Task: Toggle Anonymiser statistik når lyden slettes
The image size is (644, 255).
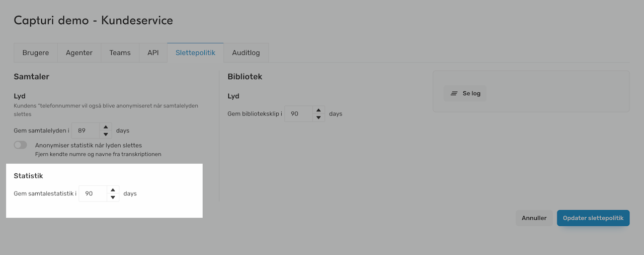Action: [21, 145]
